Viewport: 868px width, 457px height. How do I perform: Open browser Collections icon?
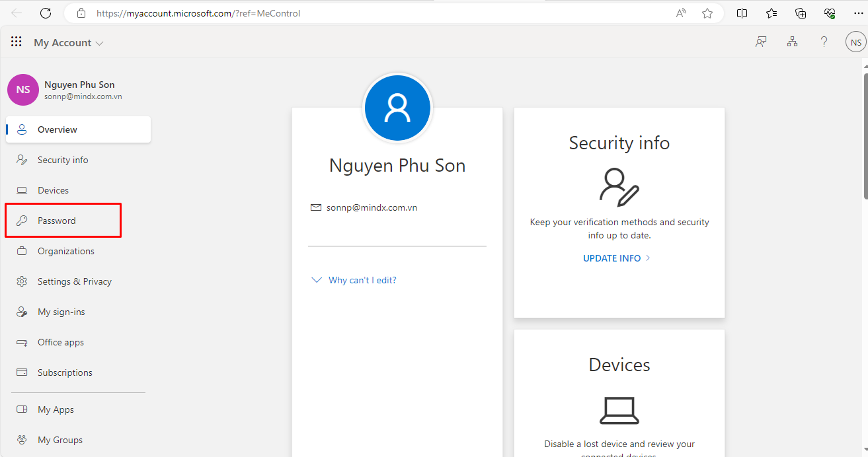(x=801, y=13)
